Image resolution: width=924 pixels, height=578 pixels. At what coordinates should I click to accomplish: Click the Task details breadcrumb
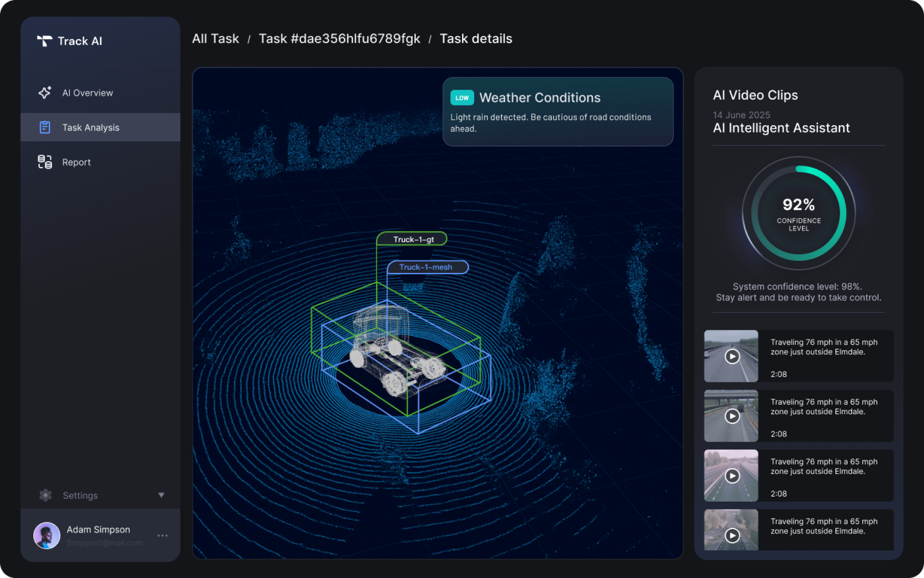click(x=476, y=39)
